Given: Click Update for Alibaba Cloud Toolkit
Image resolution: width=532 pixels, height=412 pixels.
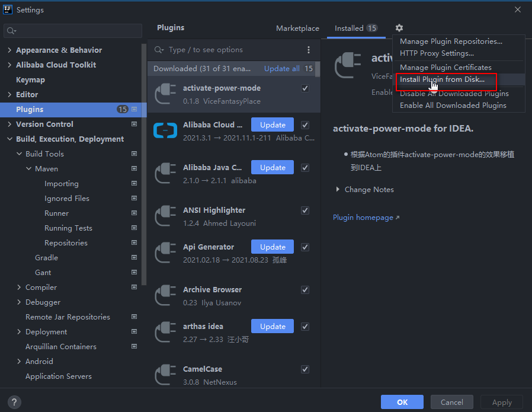Looking at the screenshot, I should tap(273, 124).
